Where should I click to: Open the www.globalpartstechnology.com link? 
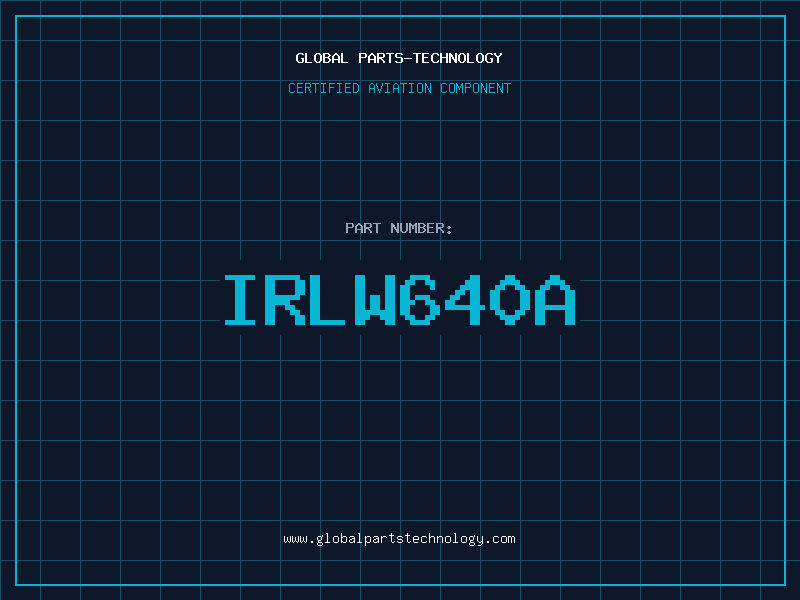399,539
